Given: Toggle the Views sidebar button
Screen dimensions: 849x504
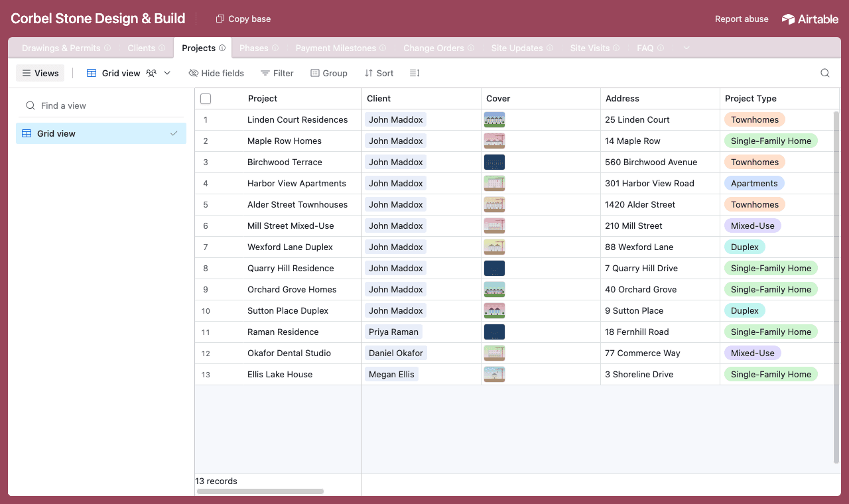Looking at the screenshot, I should point(40,73).
